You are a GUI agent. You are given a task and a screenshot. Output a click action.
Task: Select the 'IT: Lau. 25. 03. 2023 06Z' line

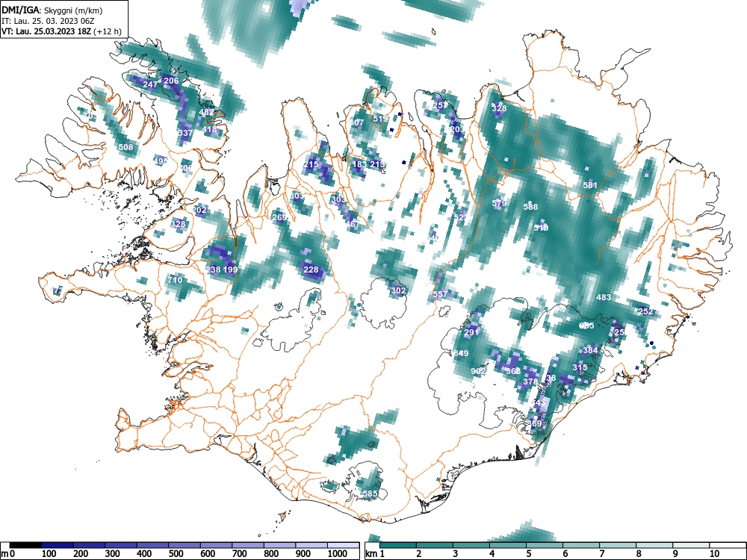click(48, 21)
